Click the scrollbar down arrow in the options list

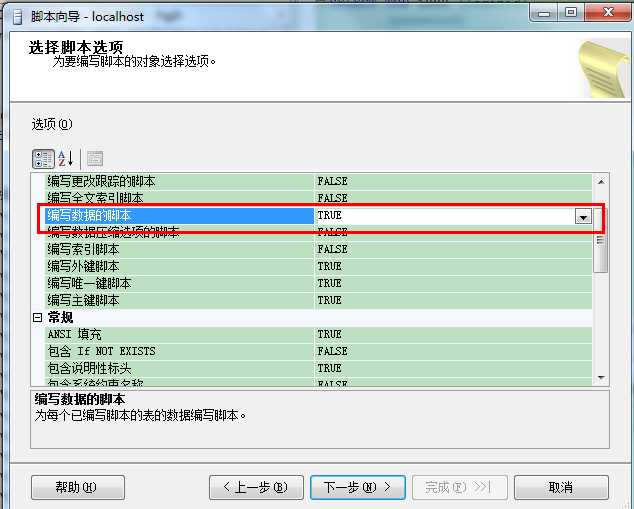click(601, 377)
